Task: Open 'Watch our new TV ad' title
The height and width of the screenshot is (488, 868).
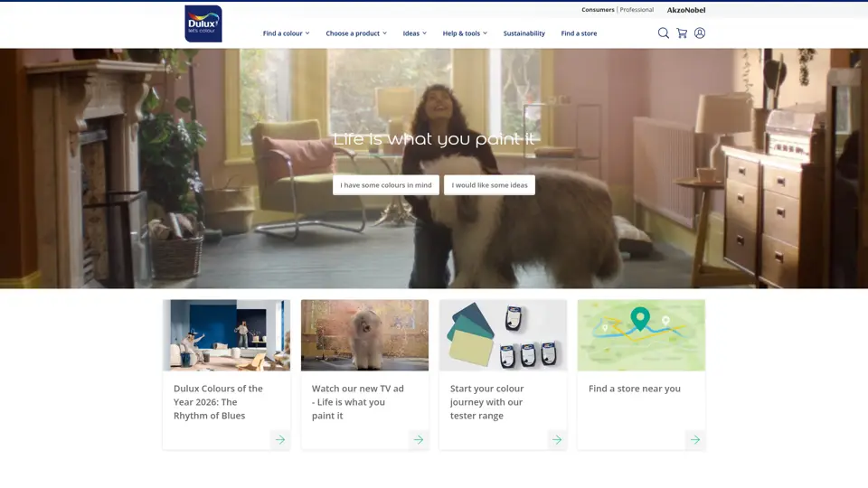Action: [x=358, y=401]
